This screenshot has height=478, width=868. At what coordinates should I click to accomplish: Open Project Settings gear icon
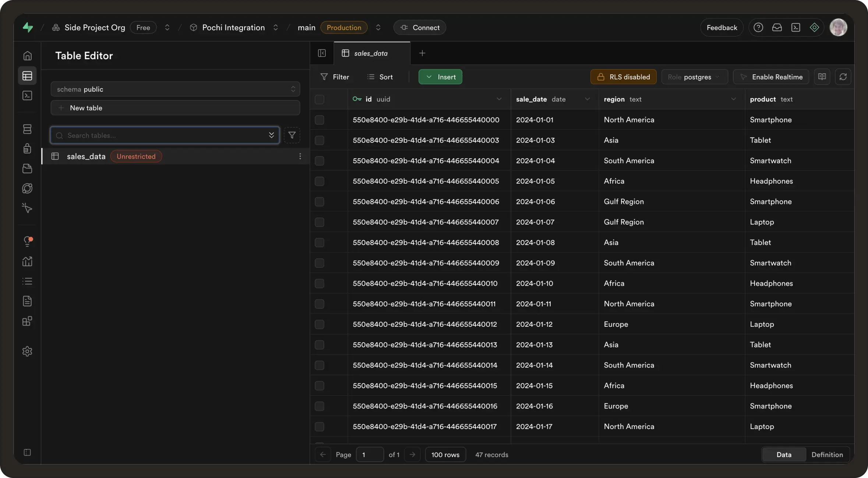click(27, 351)
